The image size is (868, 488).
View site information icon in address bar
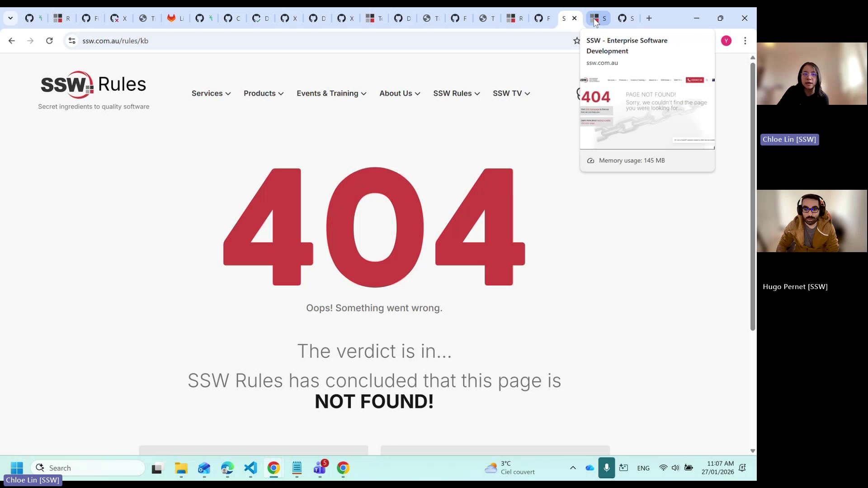click(x=72, y=41)
